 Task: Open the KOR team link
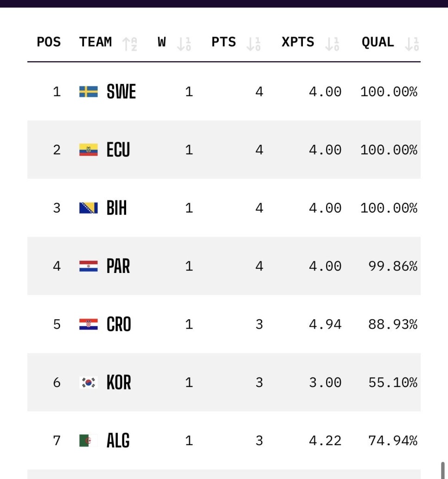coord(119,382)
